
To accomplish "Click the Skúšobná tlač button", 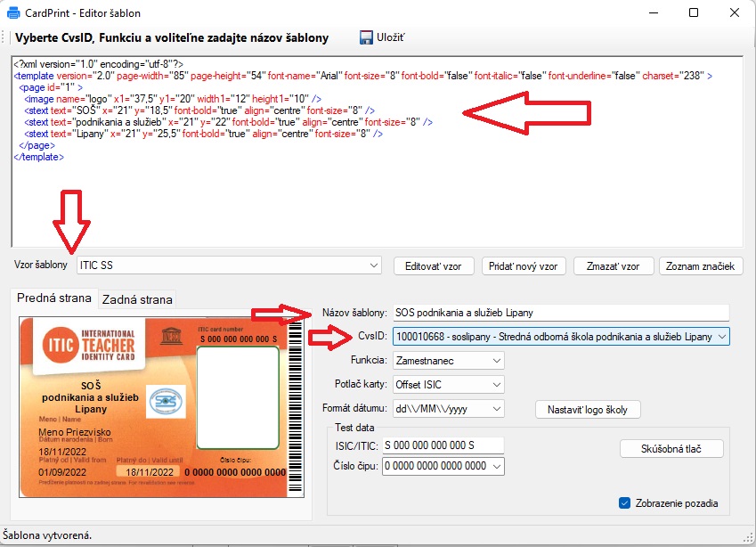I will [x=671, y=449].
